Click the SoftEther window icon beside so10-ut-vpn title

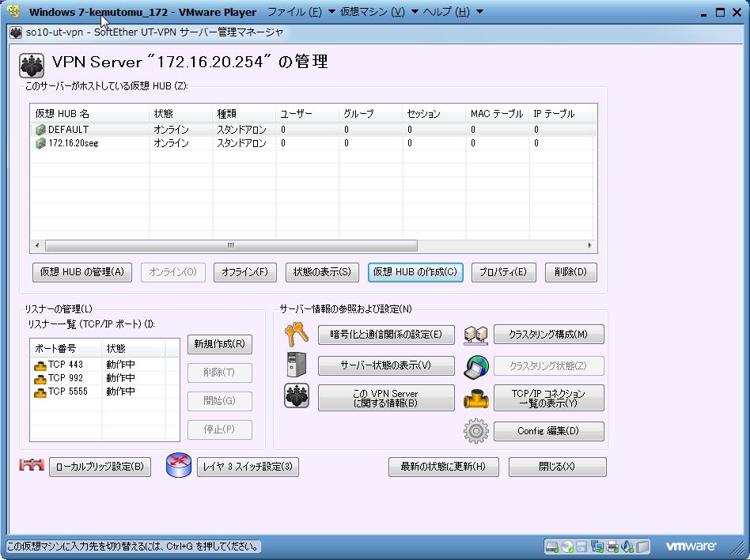tap(16, 32)
